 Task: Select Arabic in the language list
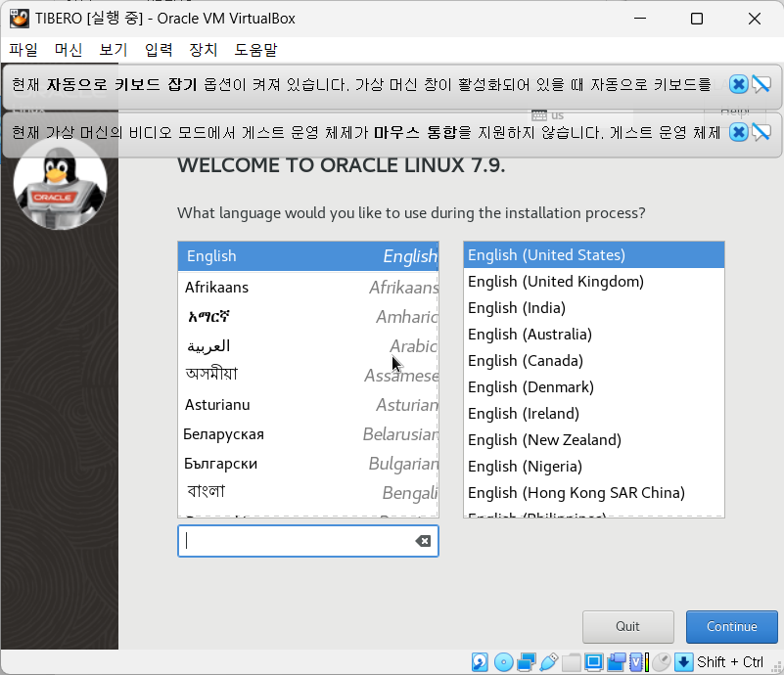tap(308, 345)
